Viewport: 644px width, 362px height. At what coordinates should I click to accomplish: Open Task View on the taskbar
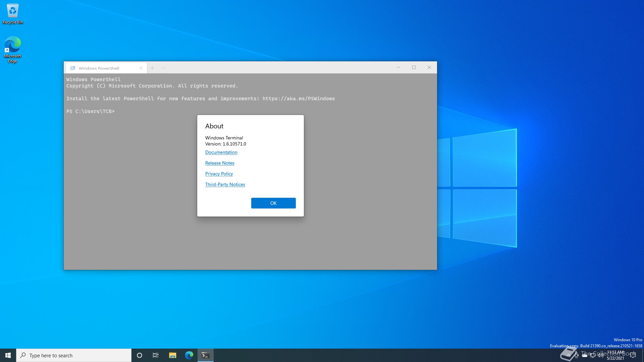click(x=156, y=355)
